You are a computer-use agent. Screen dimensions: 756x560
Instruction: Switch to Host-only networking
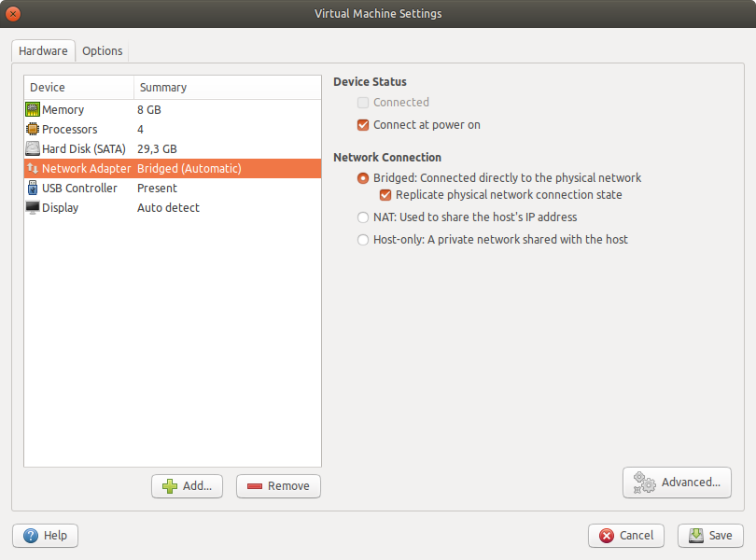(x=363, y=239)
